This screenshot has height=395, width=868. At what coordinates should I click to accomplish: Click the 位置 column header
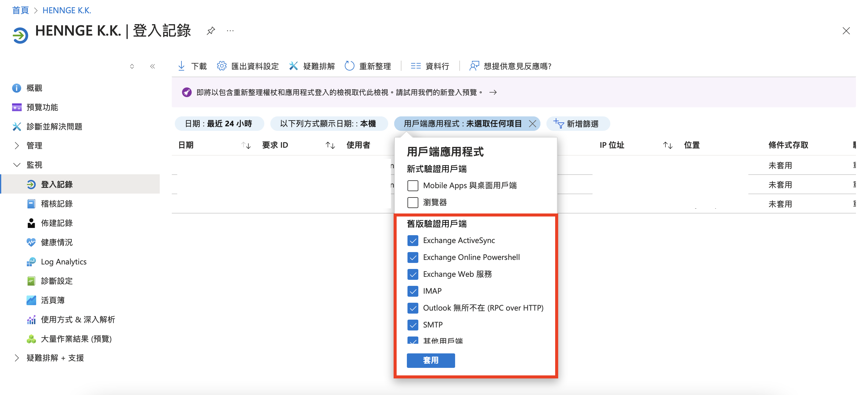(692, 145)
